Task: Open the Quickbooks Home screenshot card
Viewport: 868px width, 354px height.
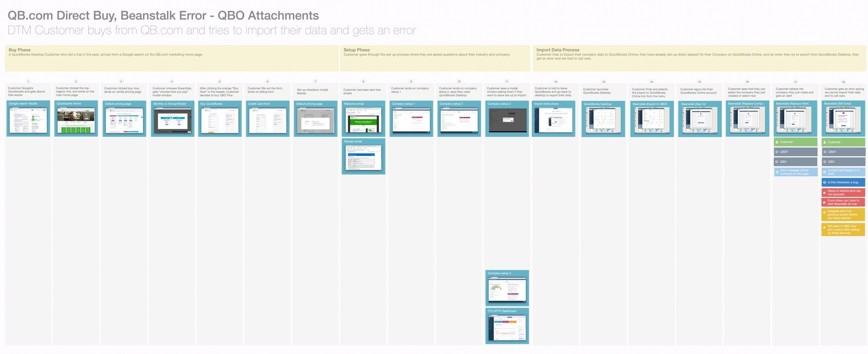Action: coord(76,118)
